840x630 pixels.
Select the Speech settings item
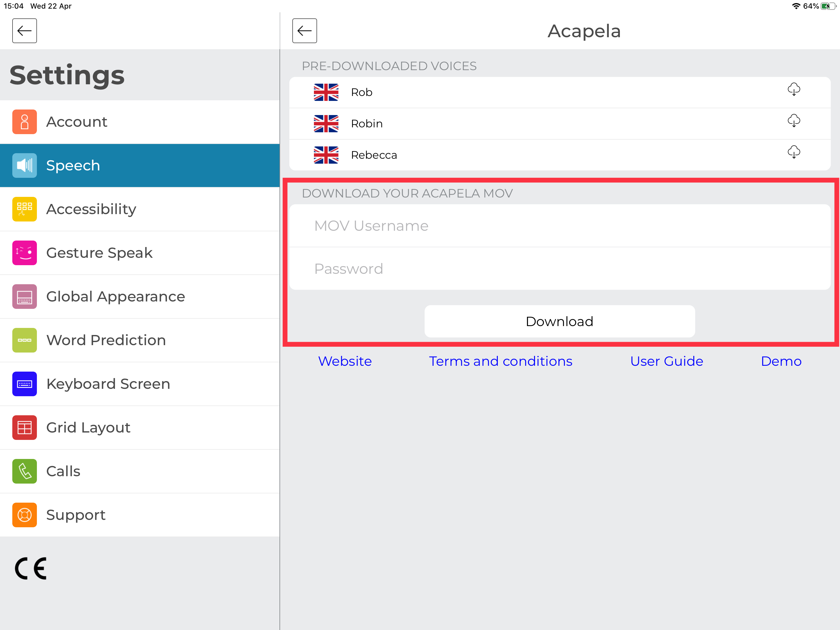140,166
